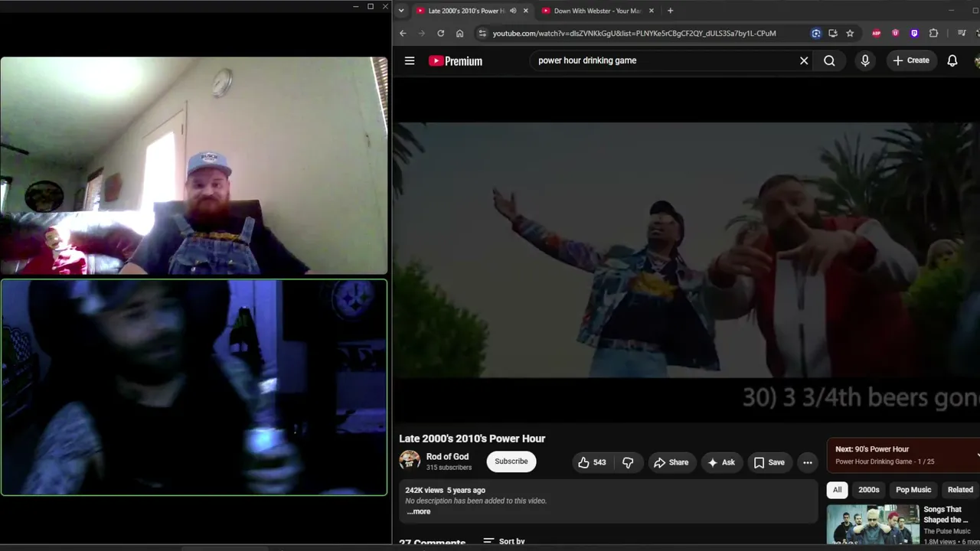Save the video to a playlist
This screenshot has width=980, height=551.
click(769, 462)
